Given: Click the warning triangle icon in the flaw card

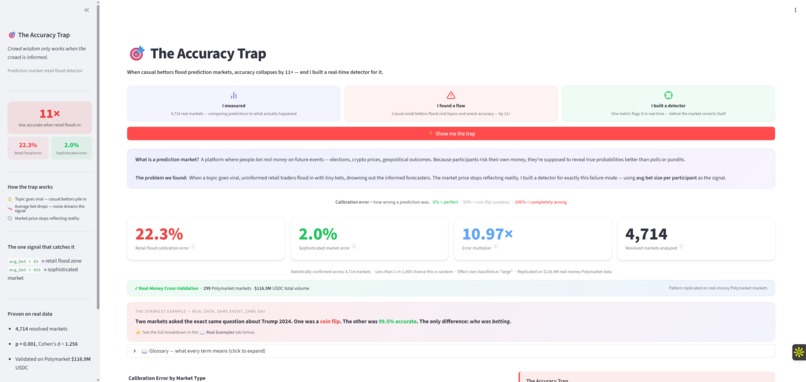Looking at the screenshot, I should [x=451, y=95].
